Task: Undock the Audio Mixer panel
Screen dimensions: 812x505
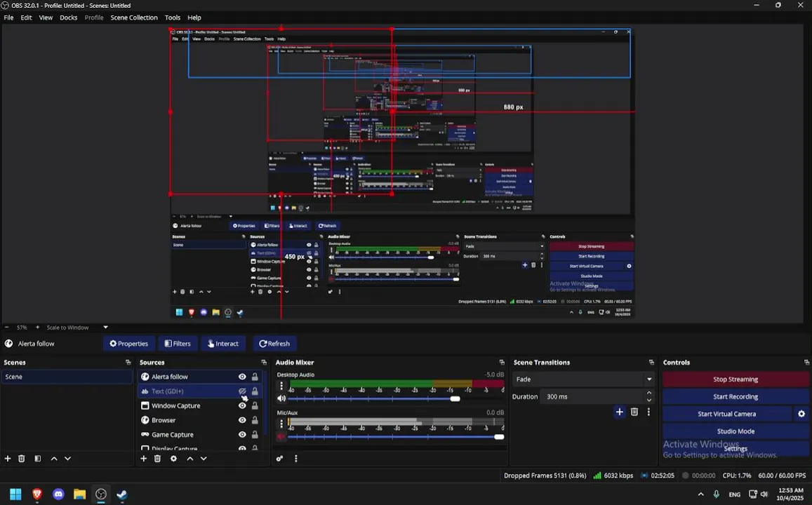Action: (x=501, y=362)
